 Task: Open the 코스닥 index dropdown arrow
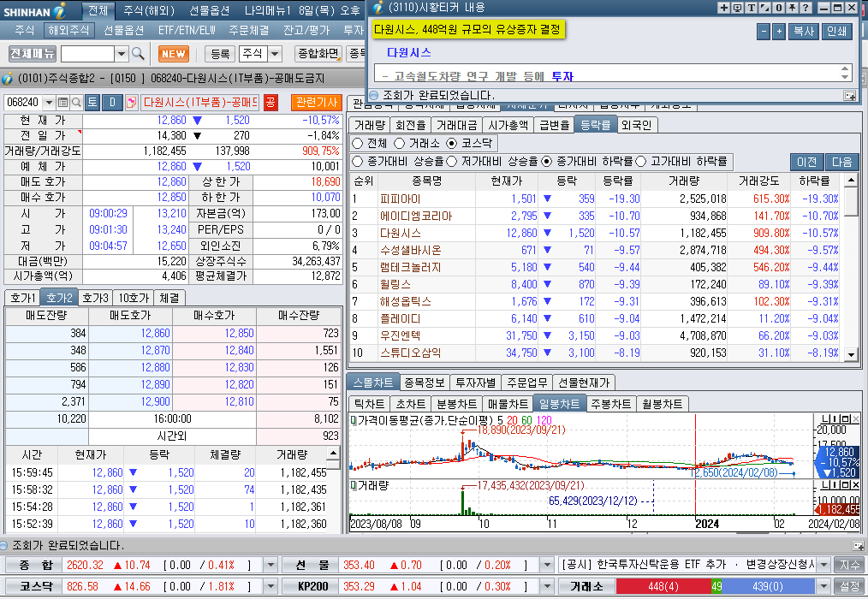(x=271, y=586)
